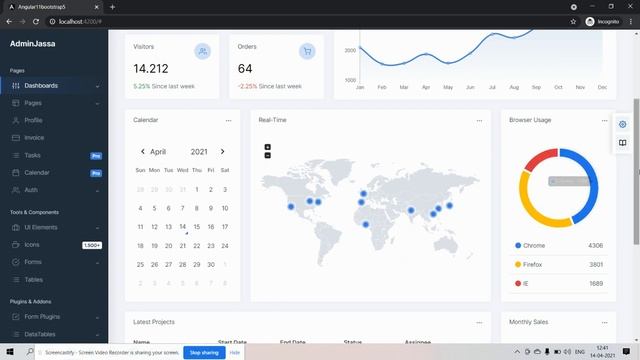This screenshot has width=640, height=360.
Task: Open the Dashboards sidebar icon
Action: [x=16, y=86]
